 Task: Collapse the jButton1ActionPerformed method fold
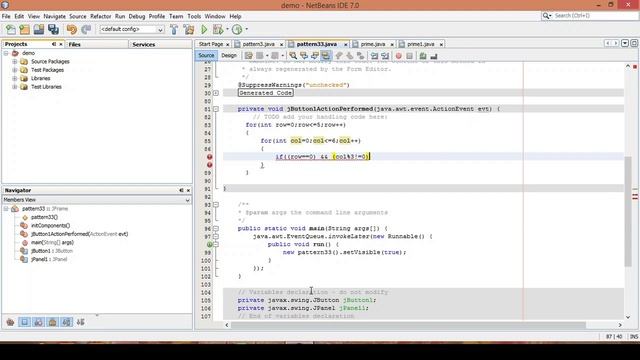pyautogui.click(x=216, y=109)
